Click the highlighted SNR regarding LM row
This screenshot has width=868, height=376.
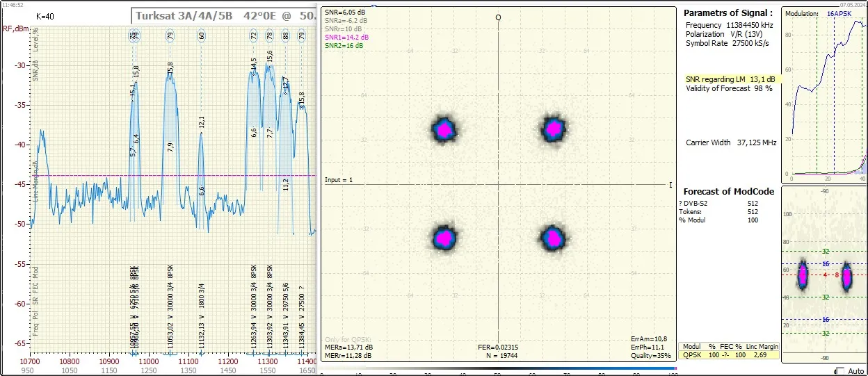point(729,79)
